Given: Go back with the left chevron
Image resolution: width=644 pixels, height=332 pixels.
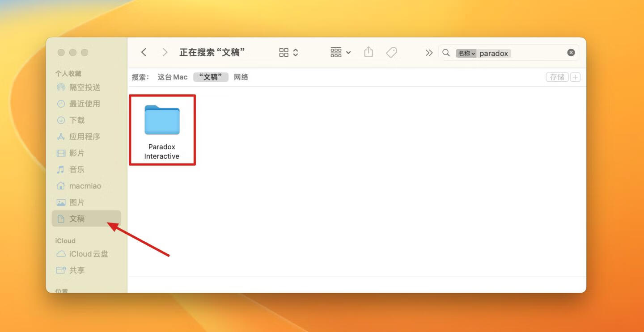Looking at the screenshot, I should tap(144, 52).
